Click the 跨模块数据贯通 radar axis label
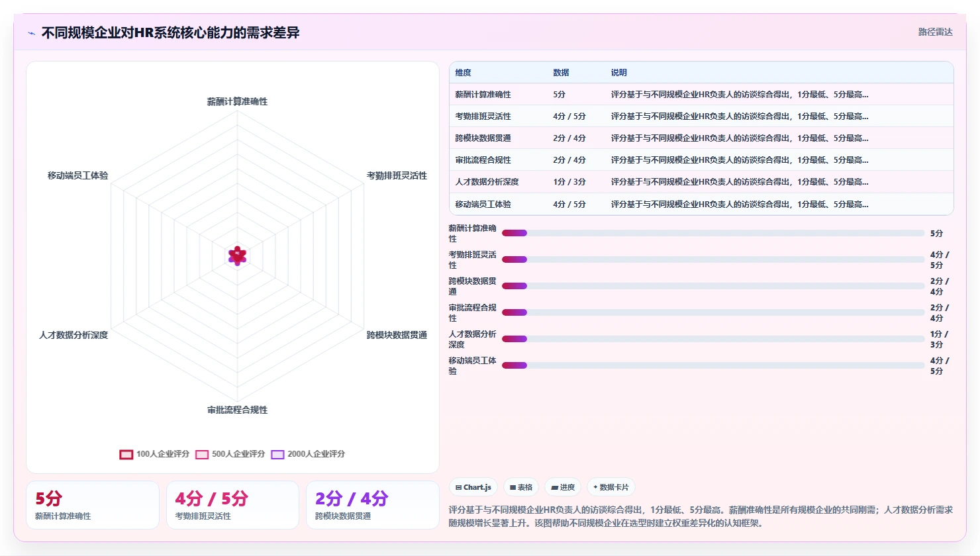 click(397, 335)
